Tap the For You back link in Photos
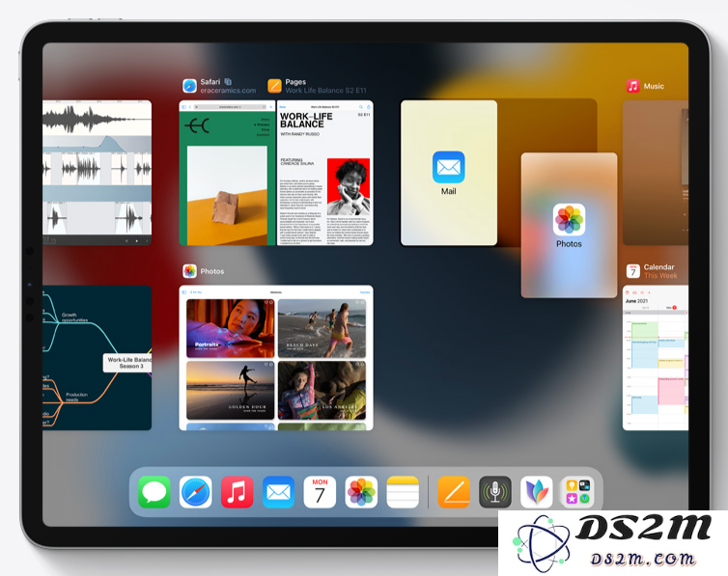The width and height of the screenshot is (728, 576). [x=196, y=292]
